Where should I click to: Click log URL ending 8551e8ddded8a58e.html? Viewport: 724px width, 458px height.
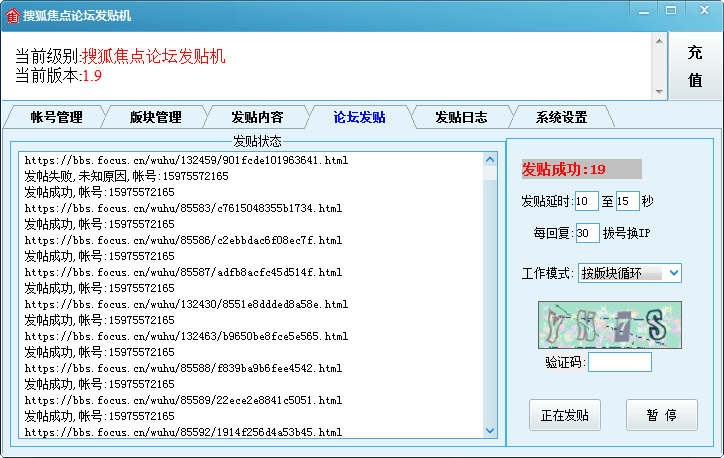[x=187, y=304]
